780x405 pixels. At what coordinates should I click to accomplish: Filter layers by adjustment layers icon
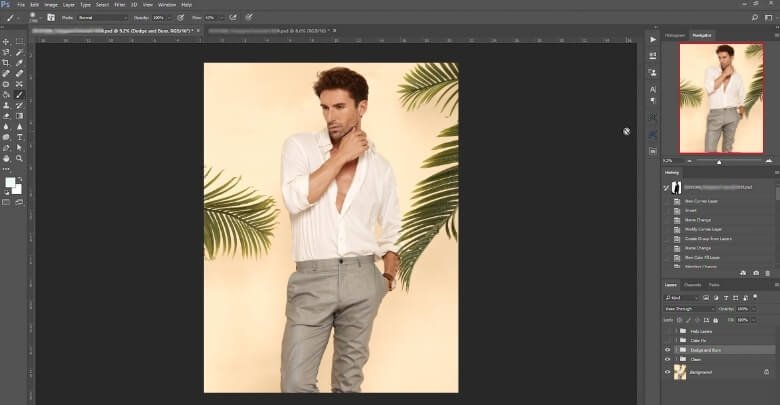click(x=716, y=298)
